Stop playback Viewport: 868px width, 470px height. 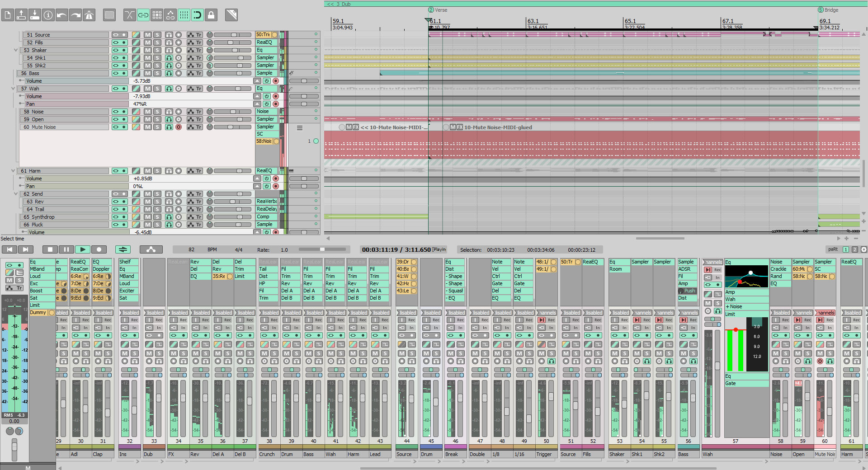click(50, 249)
